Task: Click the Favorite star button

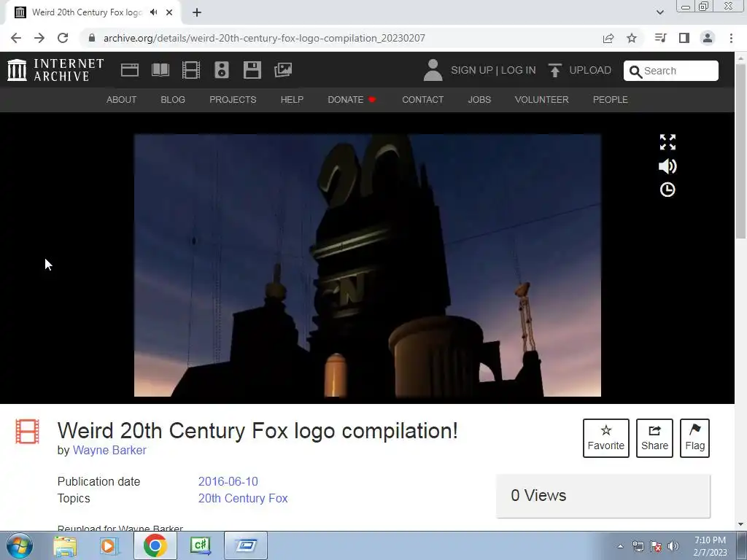Action: click(606, 438)
